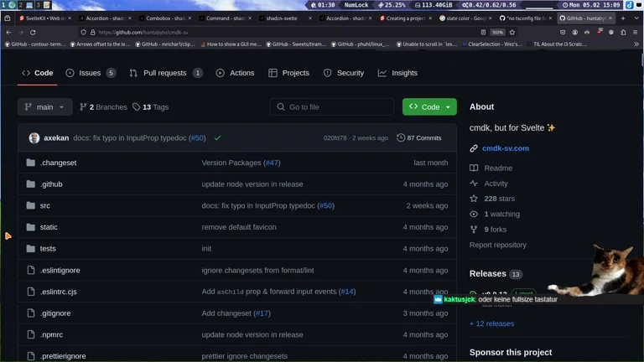Bookmark page using star icon in address bar

click(x=512, y=32)
